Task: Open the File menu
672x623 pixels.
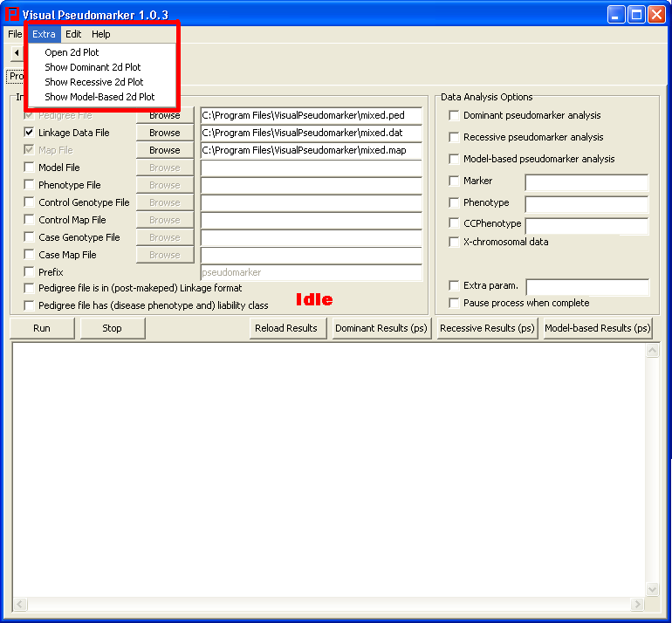Action: pyautogui.click(x=15, y=34)
